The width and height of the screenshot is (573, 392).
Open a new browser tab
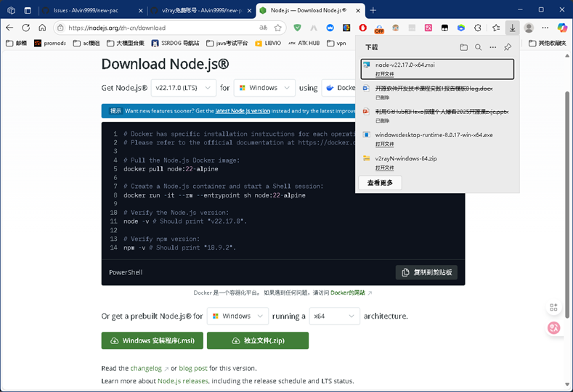(x=373, y=10)
